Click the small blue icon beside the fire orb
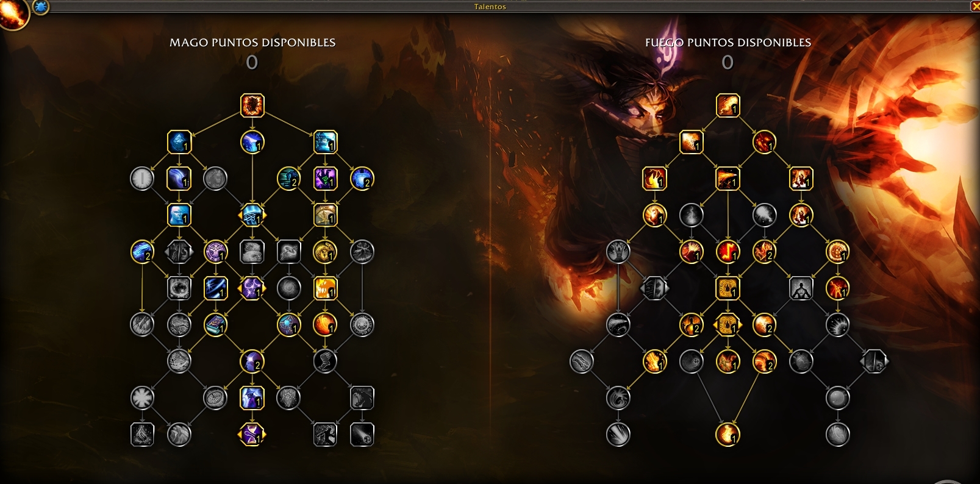 click(x=40, y=7)
